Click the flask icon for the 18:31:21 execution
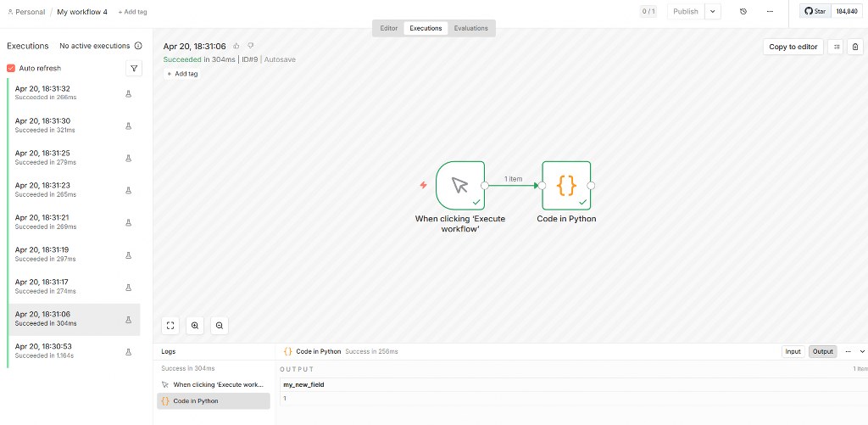Image resolution: width=868 pixels, height=425 pixels. coord(129,223)
